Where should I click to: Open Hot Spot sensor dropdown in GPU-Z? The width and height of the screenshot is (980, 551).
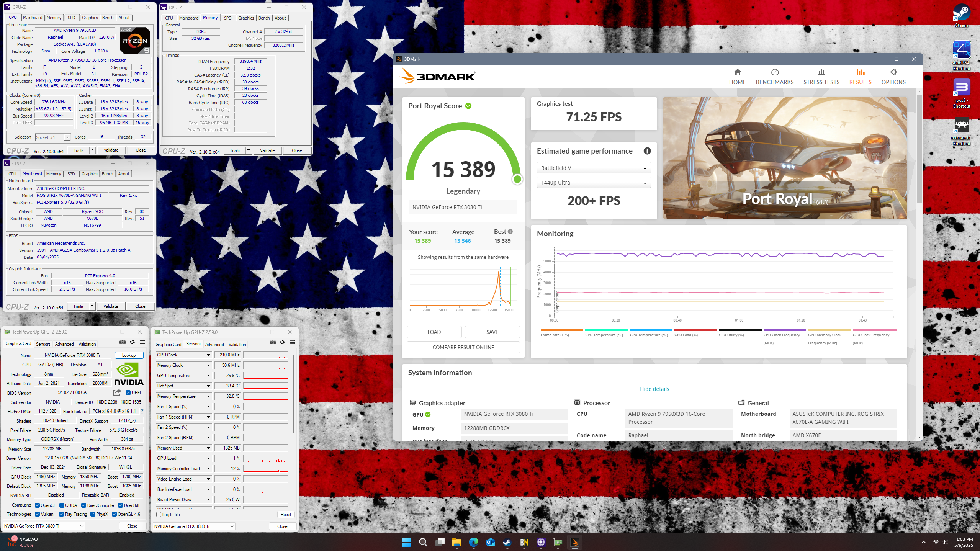[x=208, y=386]
